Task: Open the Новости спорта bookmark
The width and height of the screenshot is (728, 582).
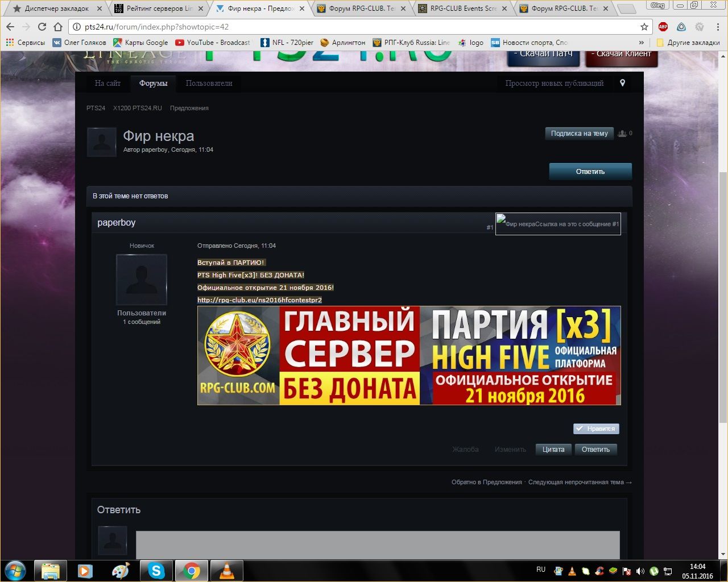Action: (529, 43)
